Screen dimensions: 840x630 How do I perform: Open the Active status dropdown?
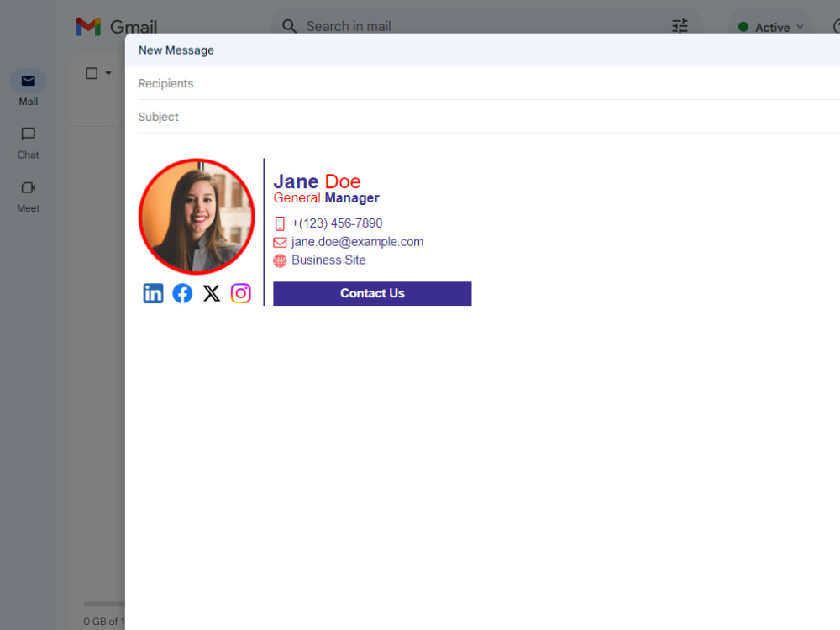click(x=771, y=28)
